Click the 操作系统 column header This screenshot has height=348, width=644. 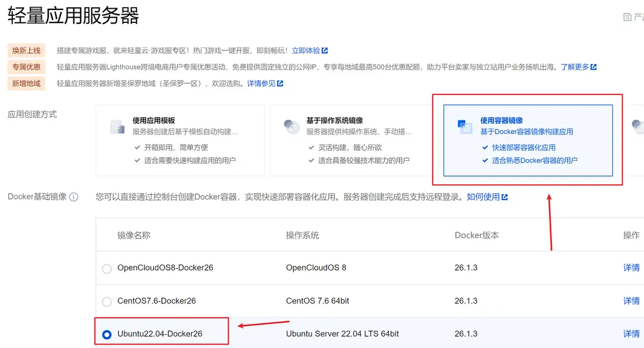point(302,235)
